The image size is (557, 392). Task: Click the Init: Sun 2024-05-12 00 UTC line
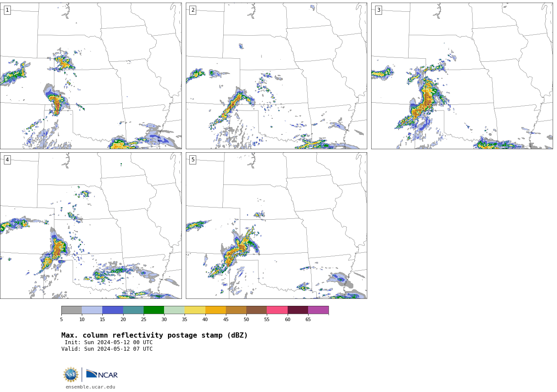click(x=109, y=342)
